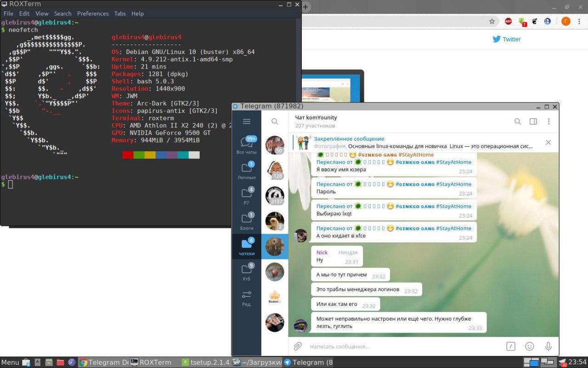This screenshot has width=588, height=368.
Task: Close the pinned message bar
Action: [548, 142]
